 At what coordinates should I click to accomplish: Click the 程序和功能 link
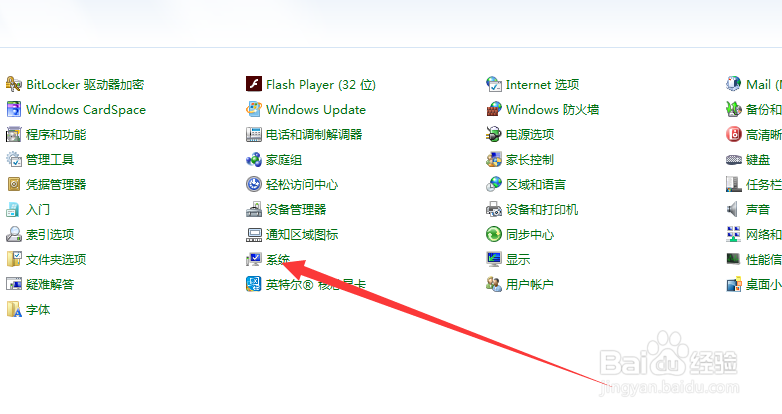click(x=56, y=135)
